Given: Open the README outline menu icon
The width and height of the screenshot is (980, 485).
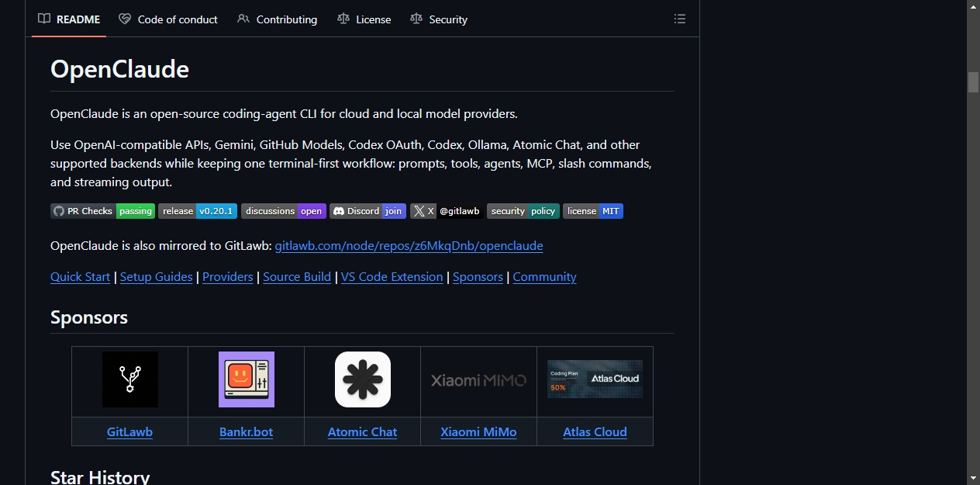Looking at the screenshot, I should coord(680,19).
